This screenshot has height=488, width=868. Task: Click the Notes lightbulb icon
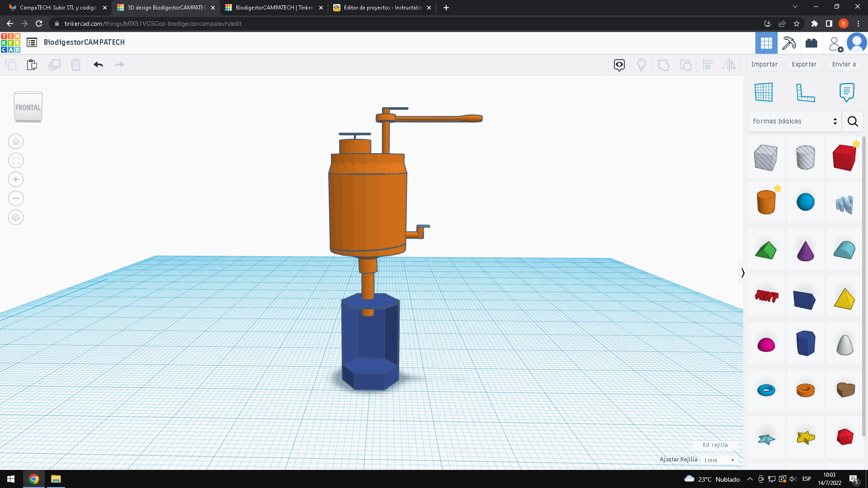(642, 65)
